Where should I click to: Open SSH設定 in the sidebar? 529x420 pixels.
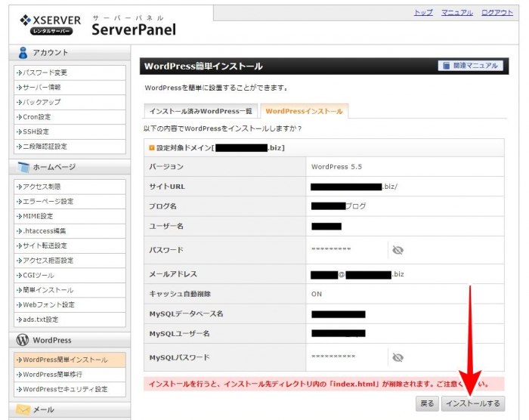[x=70, y=131]
